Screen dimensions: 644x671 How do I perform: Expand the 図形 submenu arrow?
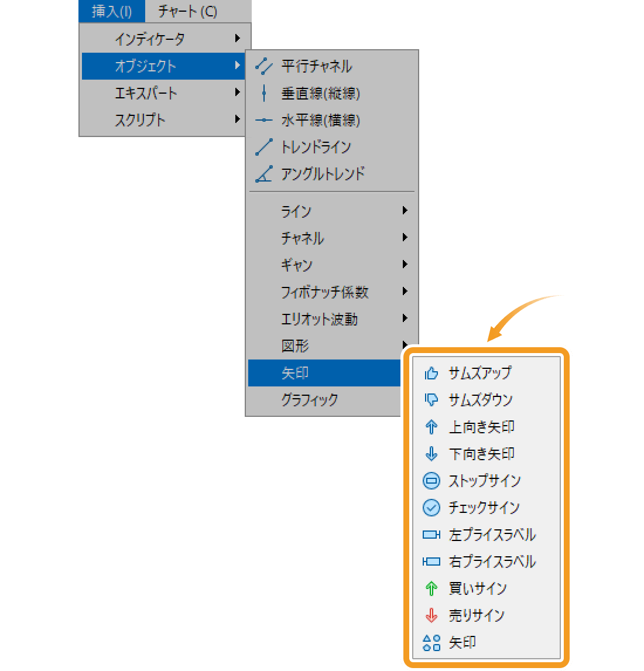pos(405,344)
